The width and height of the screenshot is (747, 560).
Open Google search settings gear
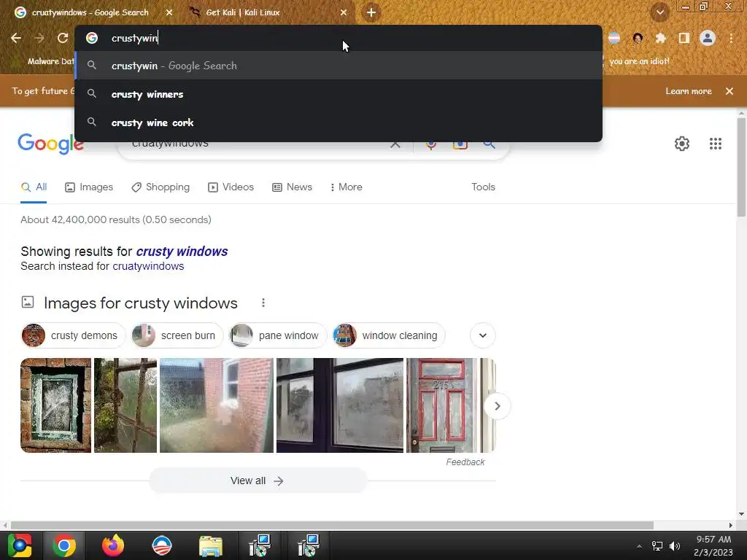tap(682, 144)
